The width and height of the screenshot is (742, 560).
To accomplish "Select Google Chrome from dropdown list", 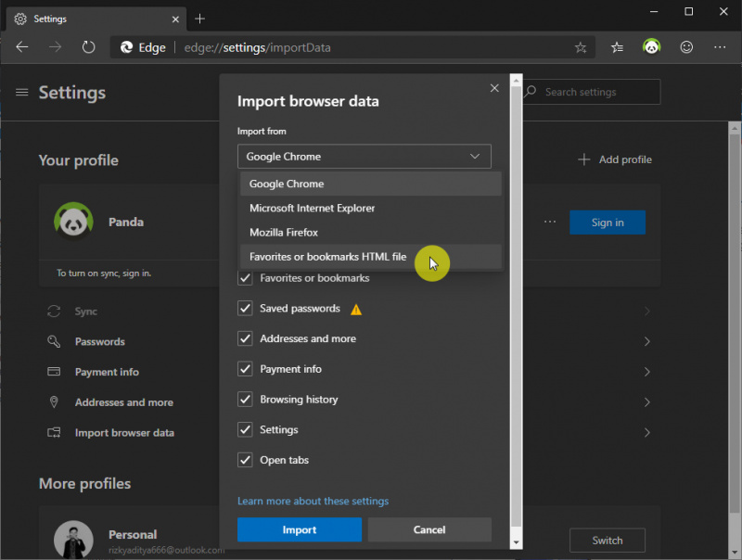I will [x=370, y=184].
